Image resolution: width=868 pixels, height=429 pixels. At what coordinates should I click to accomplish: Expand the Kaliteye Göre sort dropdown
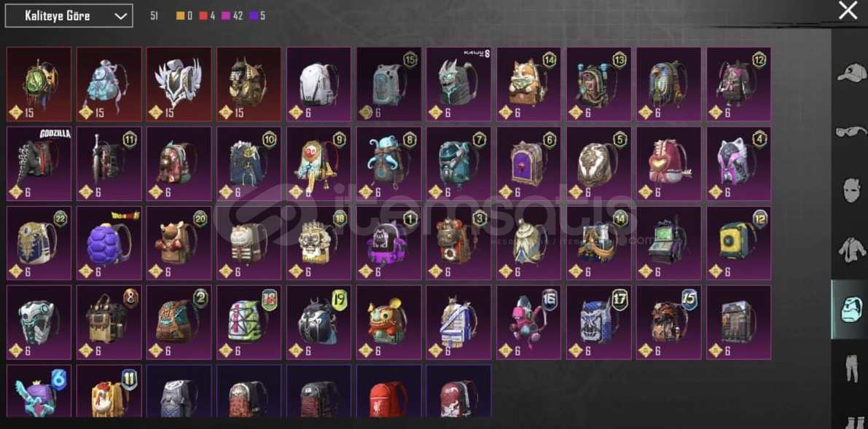(x=69, y=16)
